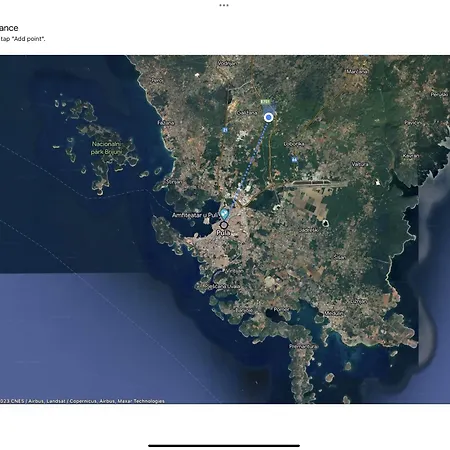Screen dimensions: 450x450
Task: Tap the Nacionalni park Brijuni label
Action: click(106, 148)
